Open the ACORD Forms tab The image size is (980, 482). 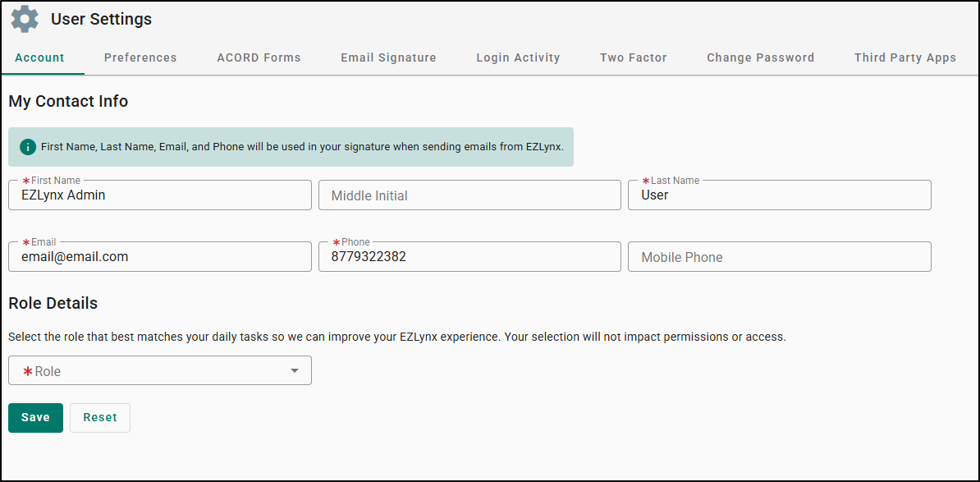[259, 57]
